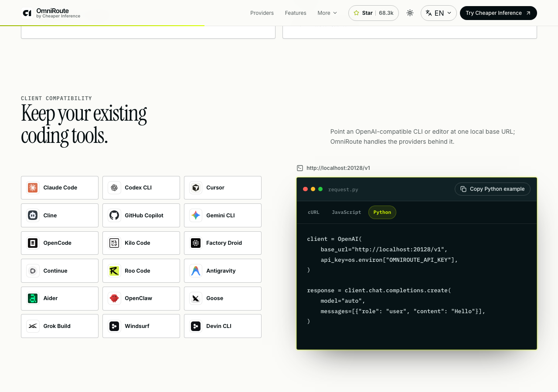Viewport: 558px width, 392px height.
Task: Open the Providers nav link
Action: coord(262,13)
